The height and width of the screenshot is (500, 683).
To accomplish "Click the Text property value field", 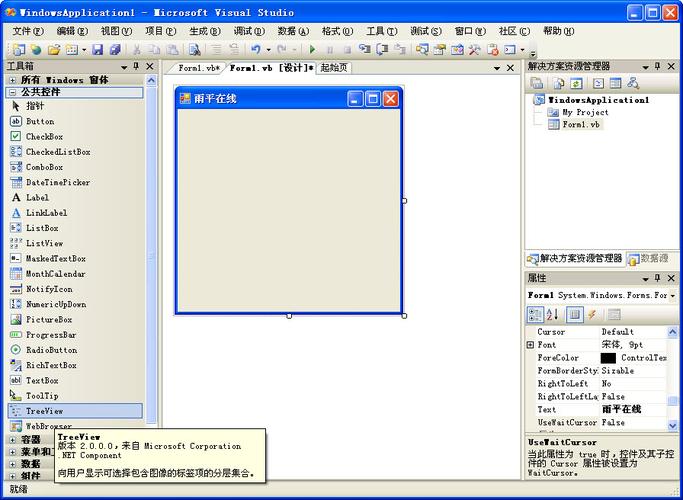I will [x=632, y=410].
